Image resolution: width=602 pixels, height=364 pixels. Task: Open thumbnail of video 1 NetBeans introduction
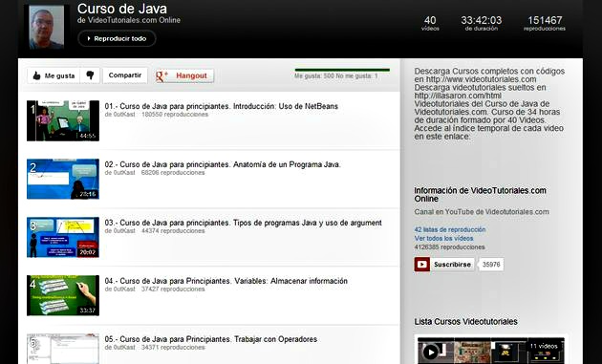pyautogui.click(x=63, y=120)
